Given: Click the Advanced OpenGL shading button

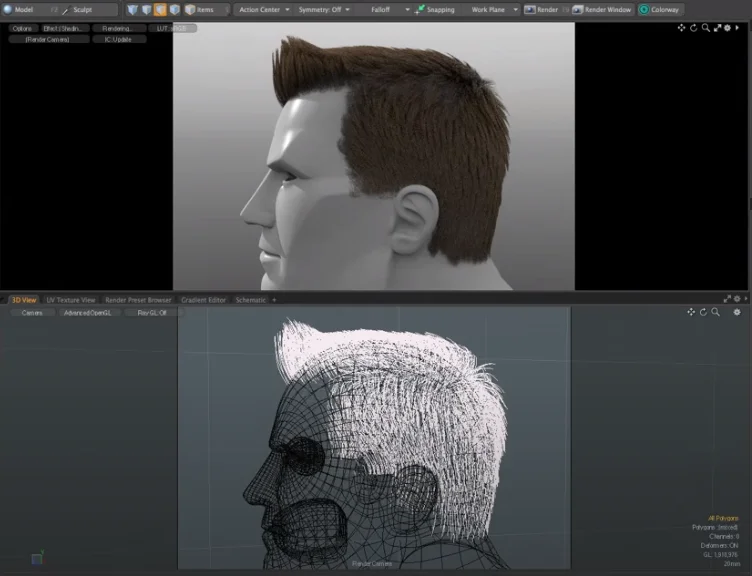Looking at the screenshot, I should (x=87, y=313).
